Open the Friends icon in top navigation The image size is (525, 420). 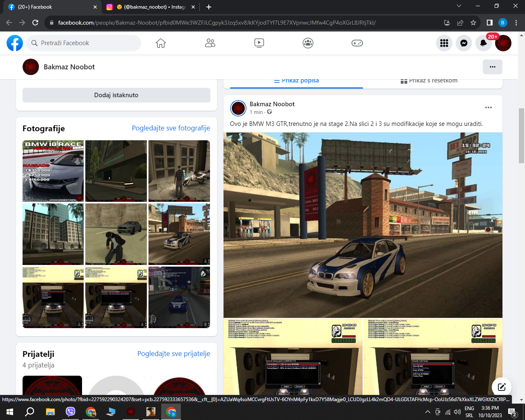pyautogui.click(x=210, y=43)
